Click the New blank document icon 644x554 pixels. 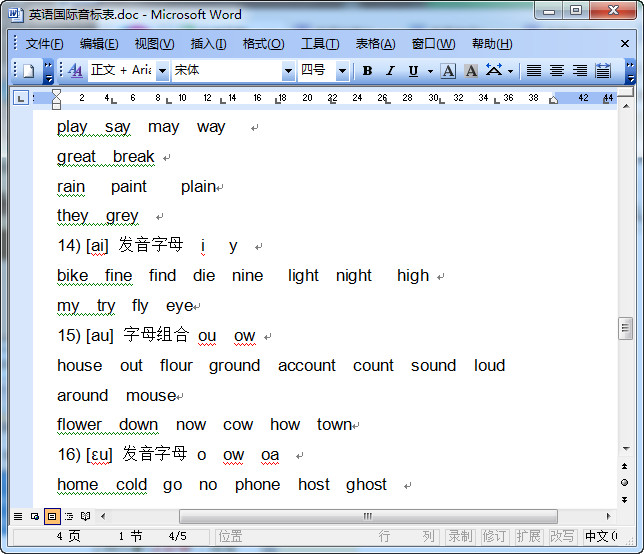[28, 71]
